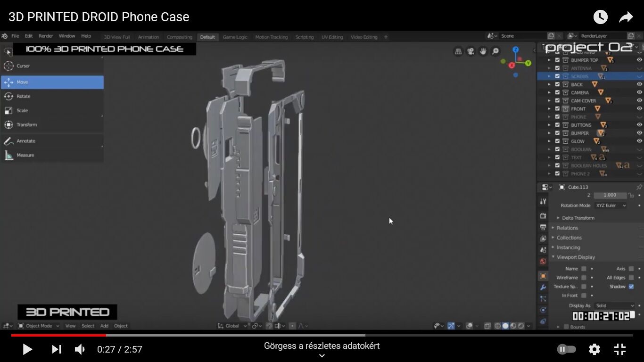This screenshot has width=644, height=362.
Task: Open the World properties tab
Action: coord(543,262)
